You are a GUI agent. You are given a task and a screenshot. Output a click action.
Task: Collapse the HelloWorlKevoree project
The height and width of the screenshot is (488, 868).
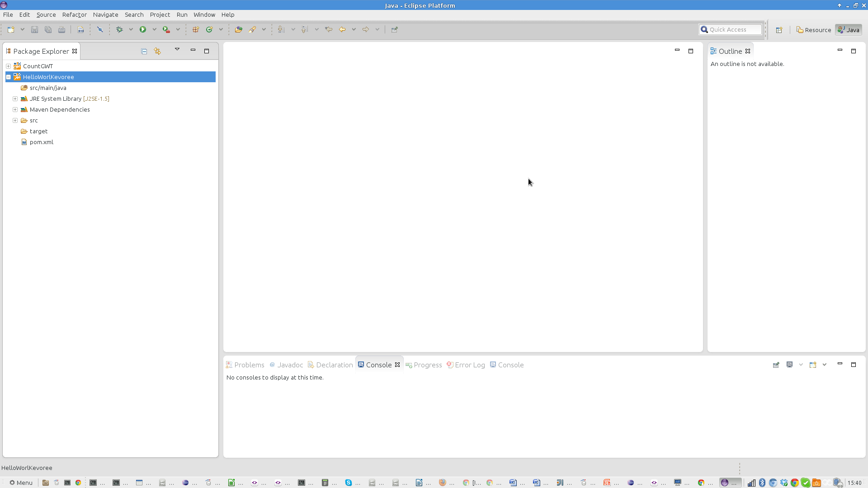(x=8, y=77)
